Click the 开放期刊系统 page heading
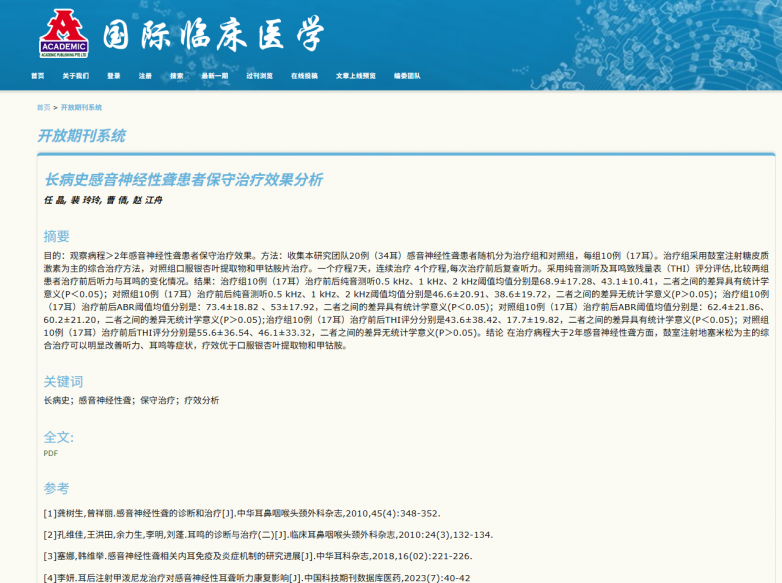 pos(82,136)
